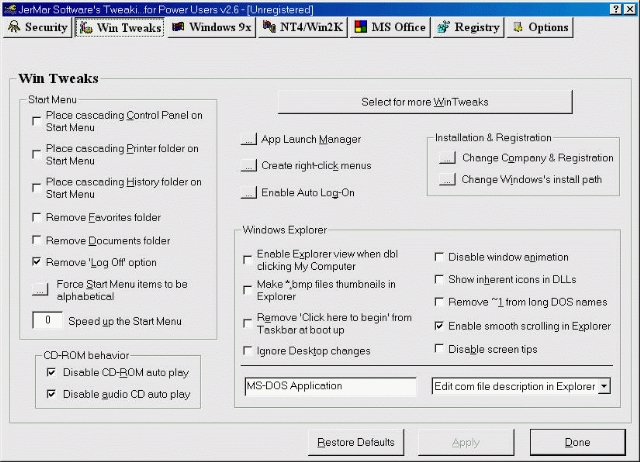
Task: Enable cascading History folder on Start Menu
Action: pos(37,188)
